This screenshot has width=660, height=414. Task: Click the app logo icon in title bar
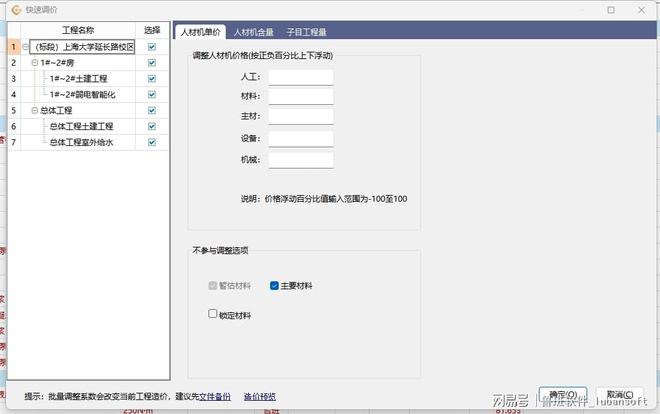(16, 10)
